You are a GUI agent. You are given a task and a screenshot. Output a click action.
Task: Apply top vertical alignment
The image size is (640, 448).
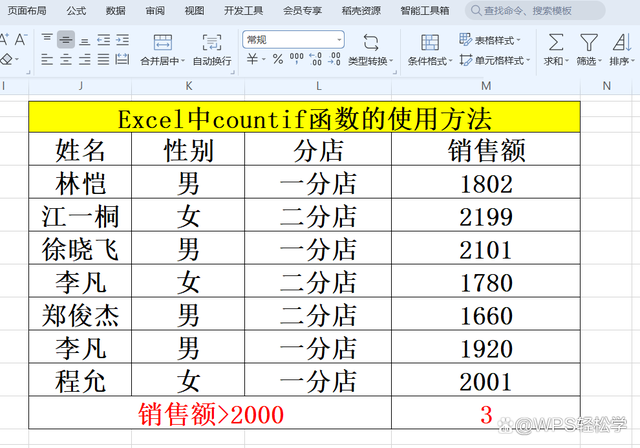tap(47, 40)
